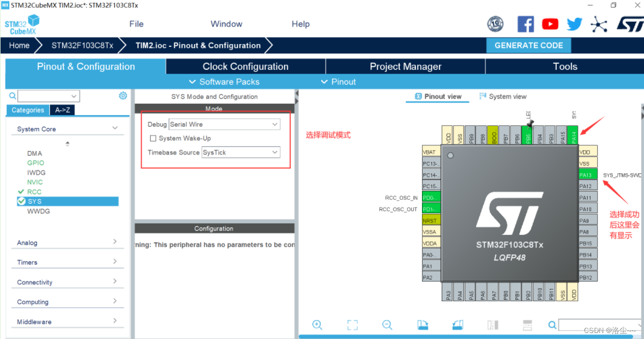Switch to the Tools tab
The width and height of the screenshot is (644, 339).
(565, 66)
